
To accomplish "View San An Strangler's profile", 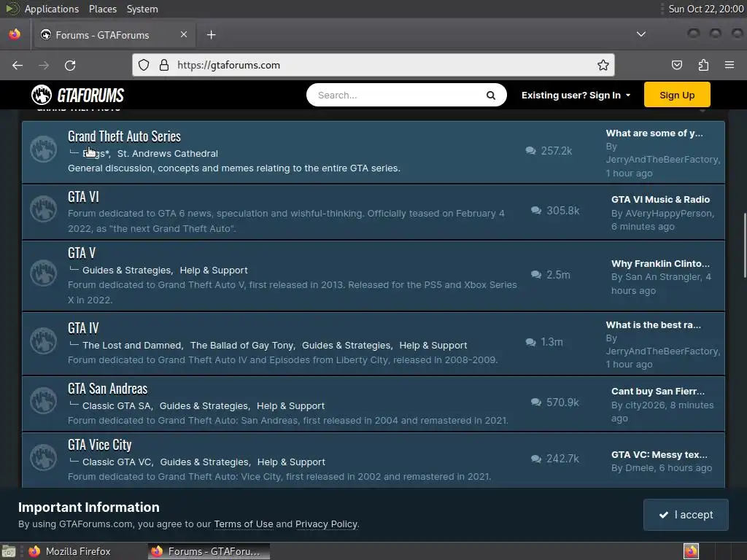I will (662, 276).
